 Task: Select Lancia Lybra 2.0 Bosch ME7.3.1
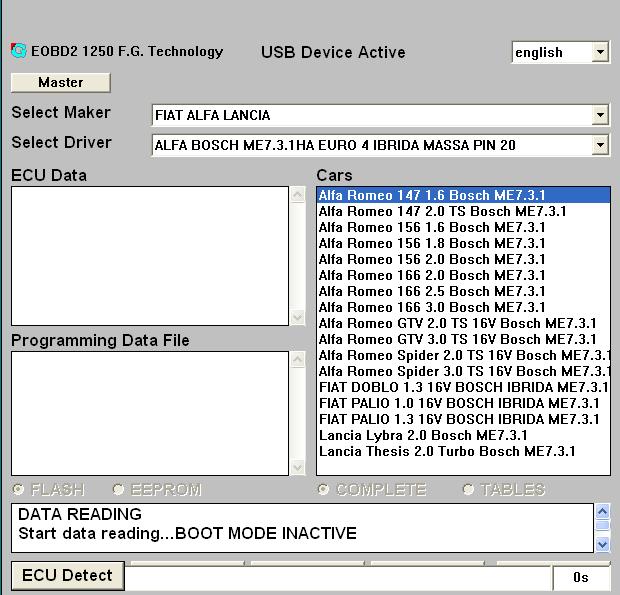coord(463,435)
